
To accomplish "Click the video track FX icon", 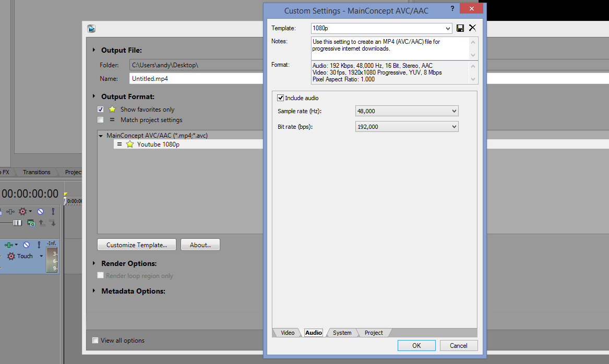I will tap(10, 212).
